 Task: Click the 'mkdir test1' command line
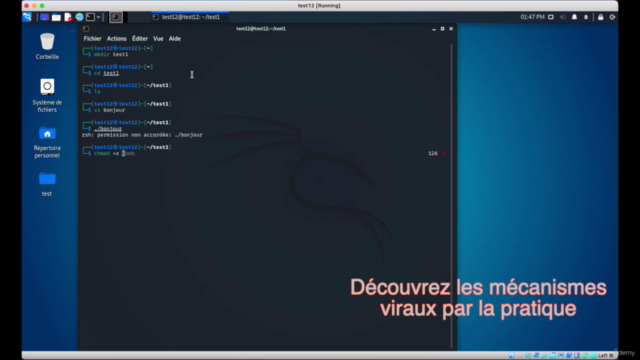pos(111,54)
